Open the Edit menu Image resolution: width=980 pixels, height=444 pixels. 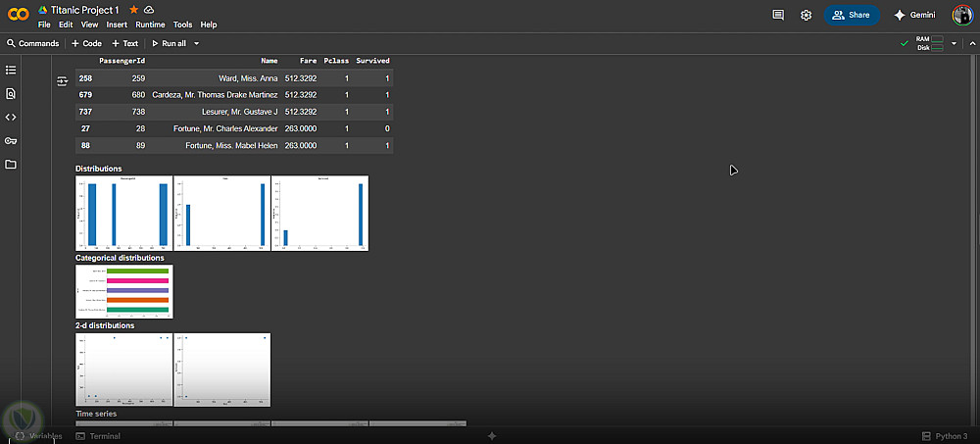coord(66,25)
